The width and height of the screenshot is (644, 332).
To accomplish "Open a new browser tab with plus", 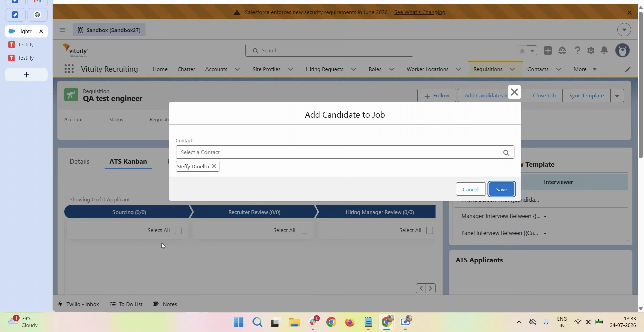I will [26, 75].
